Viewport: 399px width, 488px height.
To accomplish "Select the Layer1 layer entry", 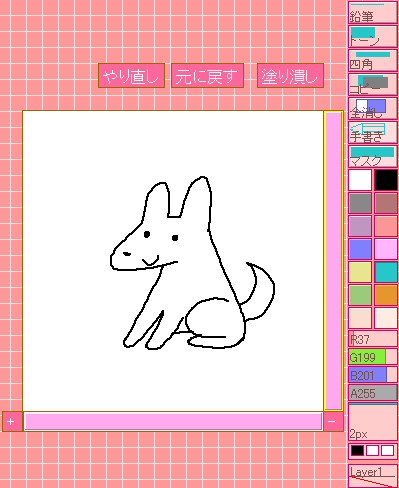I will tap(373, 476).
